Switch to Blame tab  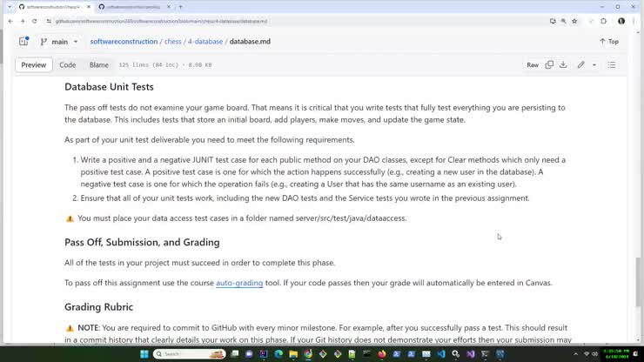pyautogui.click(x=99, y=65)
